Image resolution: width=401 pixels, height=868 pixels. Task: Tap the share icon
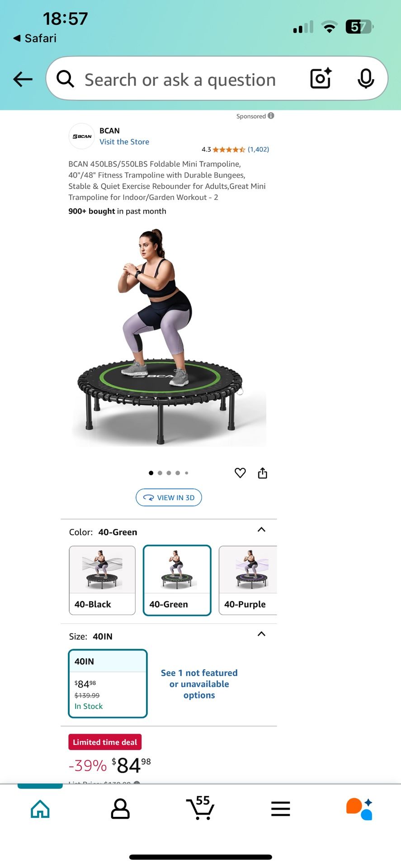263,473
